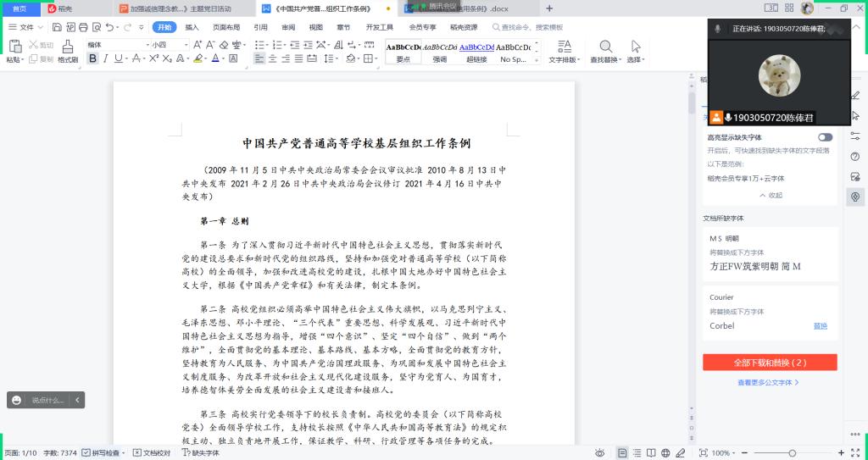Click the Paste (粘贴) clipboard icon
Image resolution: width=868 pixels, height=460 pixels.
[14, 47]
